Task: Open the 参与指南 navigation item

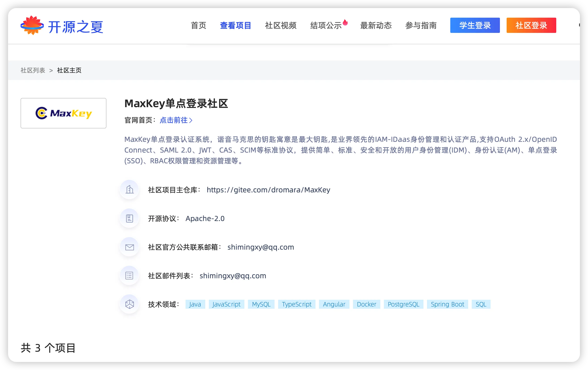Action: tap(421, 26)
